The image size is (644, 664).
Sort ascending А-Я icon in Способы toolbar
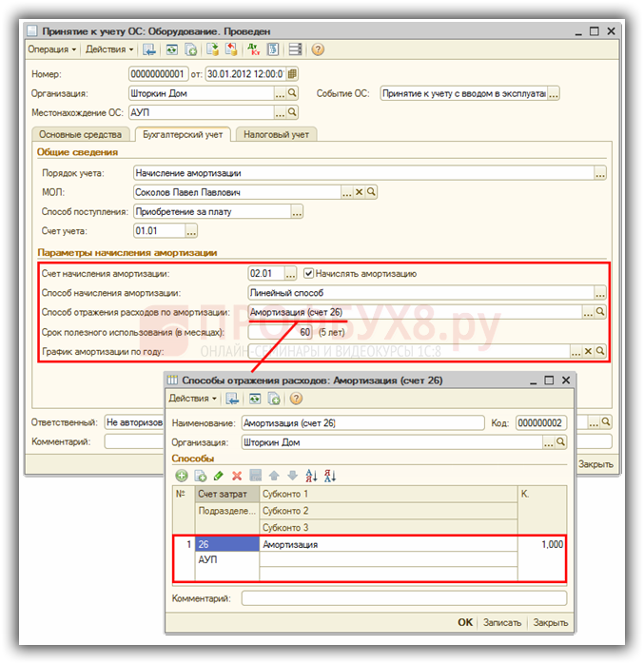tap(312, 475)
